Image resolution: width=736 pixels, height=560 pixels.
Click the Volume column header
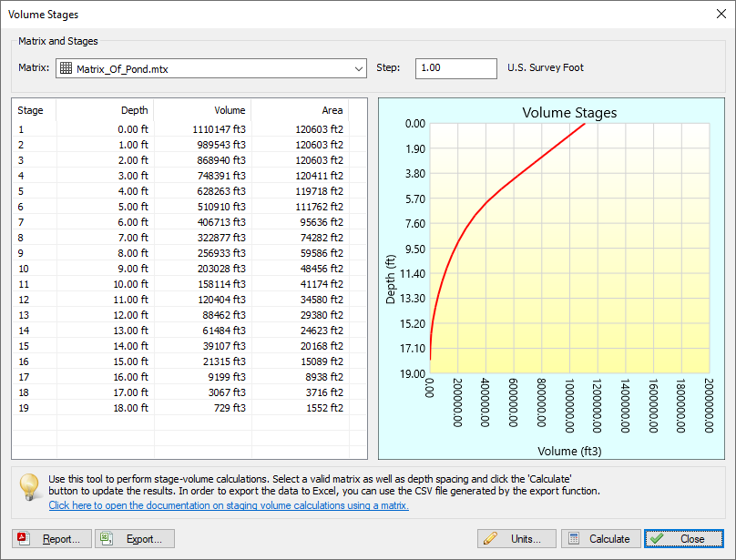(x=203, y=110)
